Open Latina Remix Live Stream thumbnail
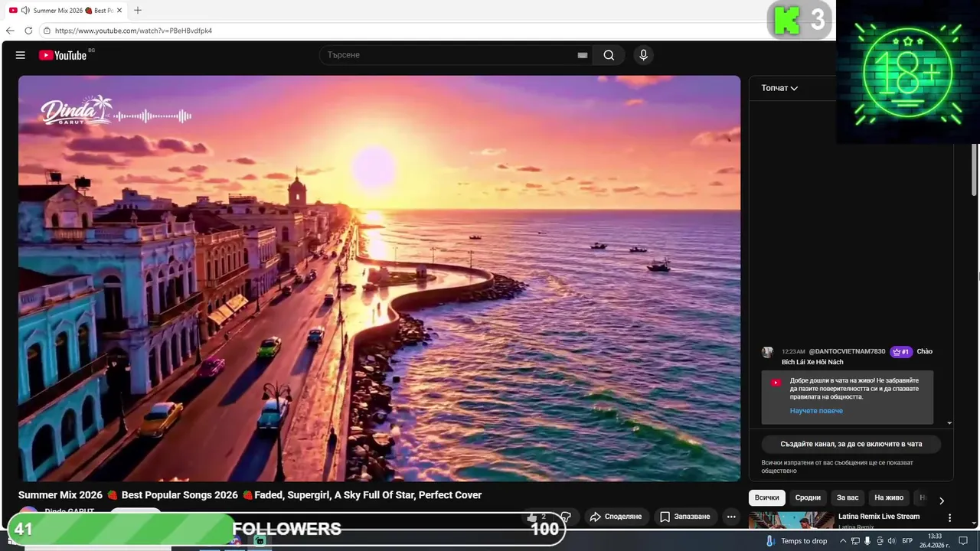The width and height of the screenshot is (980, 551). click(791, 520)
